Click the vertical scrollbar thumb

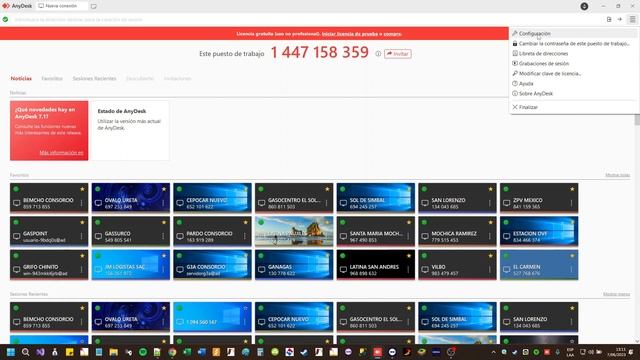[x=637, y=120]
